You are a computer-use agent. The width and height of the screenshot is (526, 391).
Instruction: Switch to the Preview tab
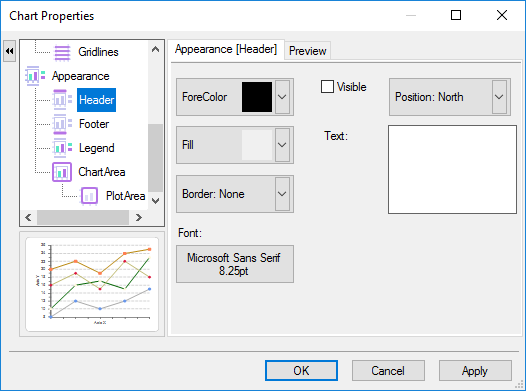coord(308,51)
